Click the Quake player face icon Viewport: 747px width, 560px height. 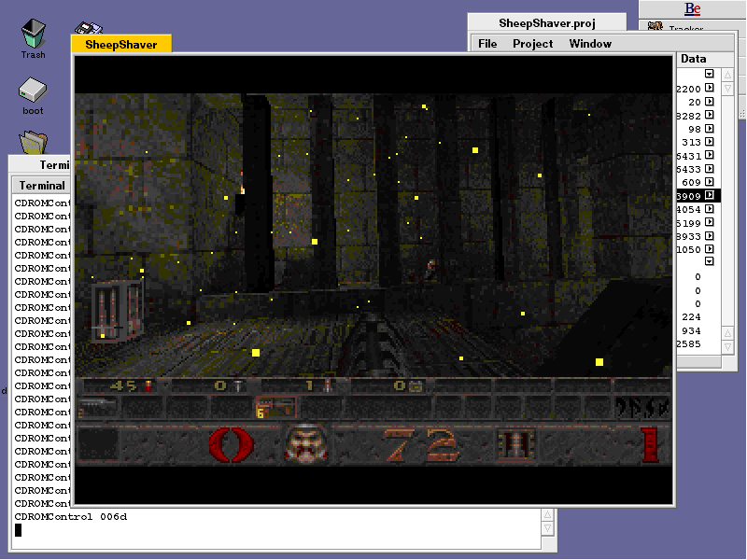click(303, 444)
